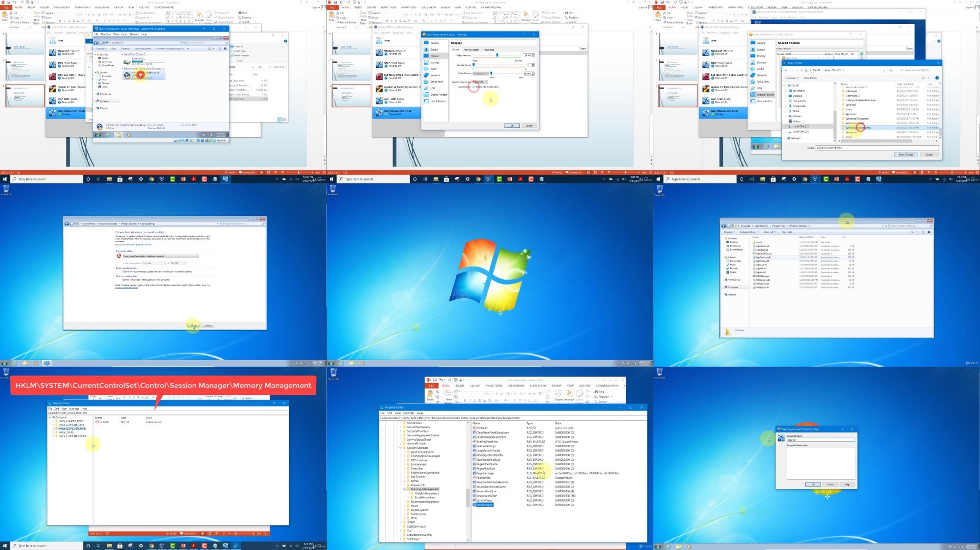Image resolution: width=980 pixels, height=550 pixels.
Task: Switch to Recording tab in Display settings
Action: [489, 50]
